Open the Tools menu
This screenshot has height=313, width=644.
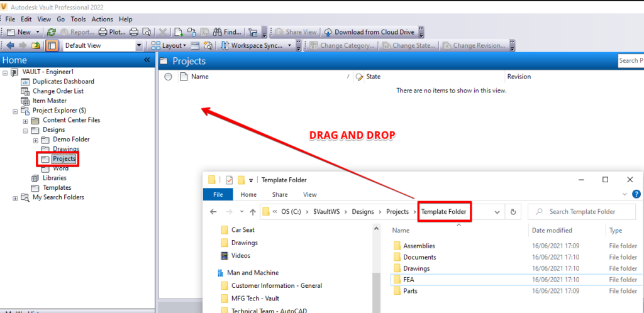click(x=78, y=19)
